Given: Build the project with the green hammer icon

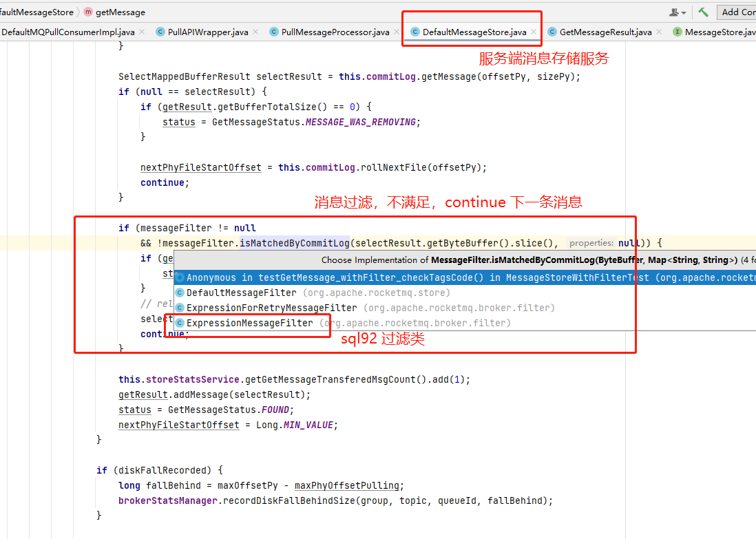Looking at the screenshot, I should coord(703,12).
